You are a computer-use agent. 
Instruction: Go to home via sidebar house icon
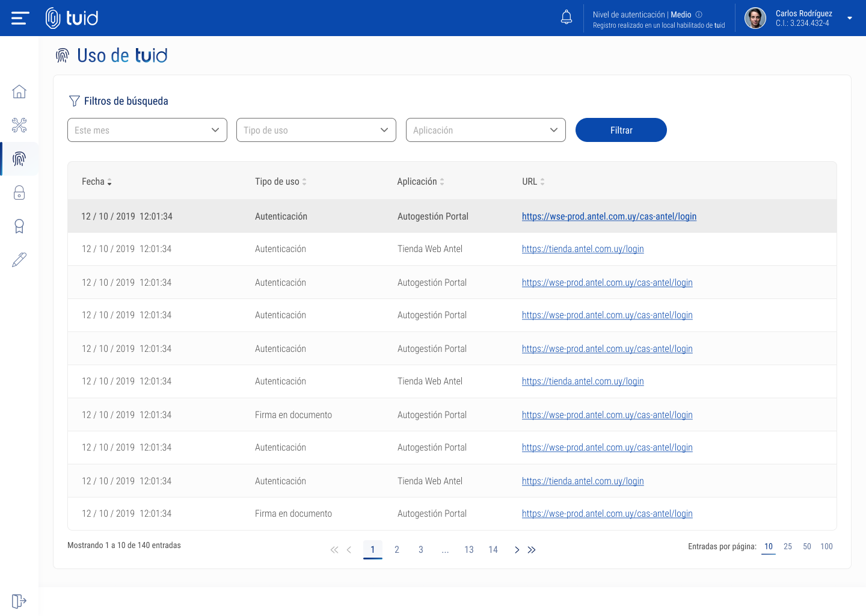point(19,91)
